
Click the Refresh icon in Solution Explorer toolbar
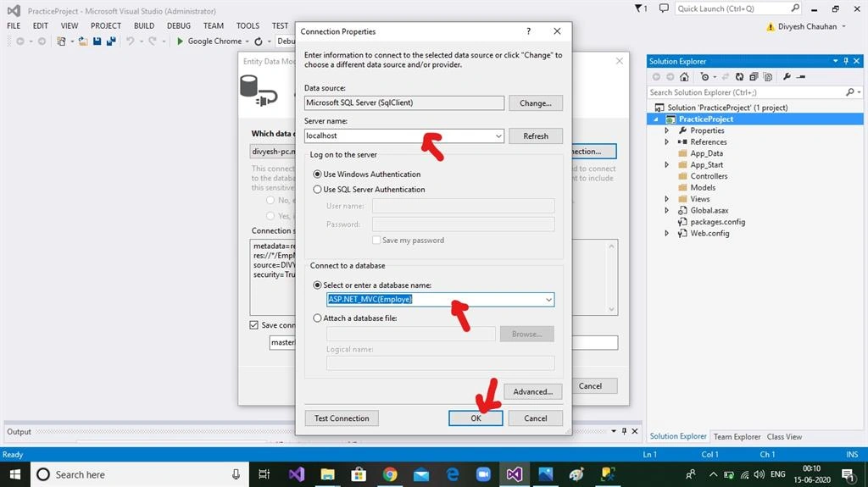pos(739,77)
